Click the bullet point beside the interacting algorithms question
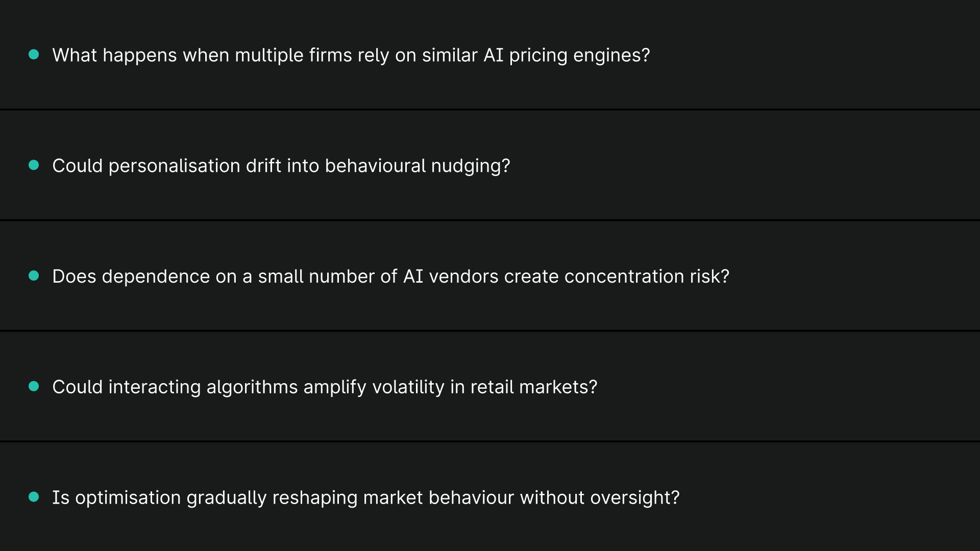 34,387
